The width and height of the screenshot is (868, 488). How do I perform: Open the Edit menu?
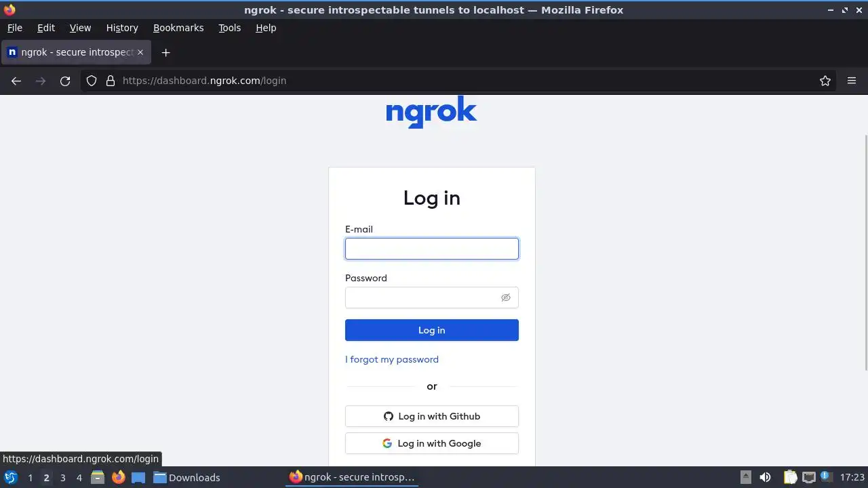pyautogui.click(x=46, y=28)
